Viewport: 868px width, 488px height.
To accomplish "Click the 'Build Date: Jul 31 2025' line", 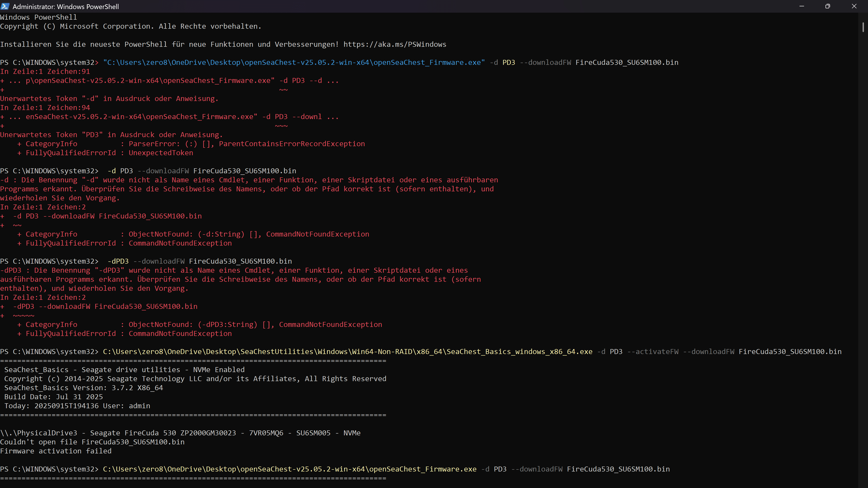I will [54, 397].
